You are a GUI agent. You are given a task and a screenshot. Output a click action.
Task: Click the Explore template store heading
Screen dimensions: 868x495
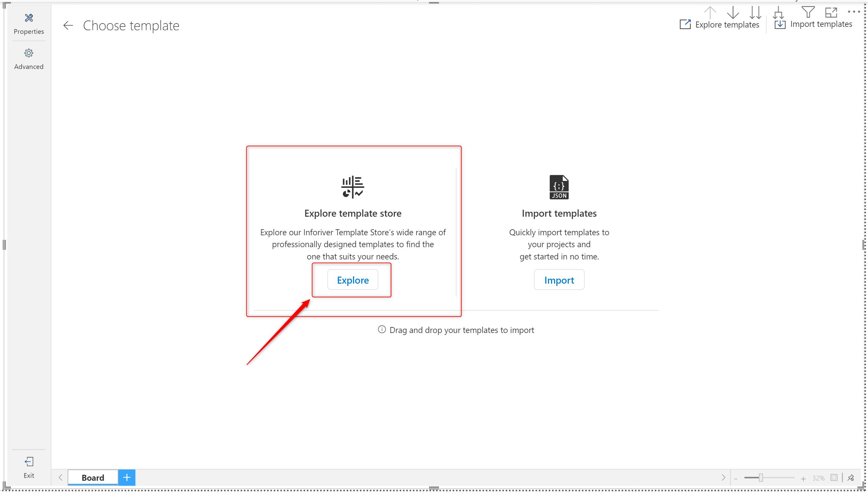353,213
